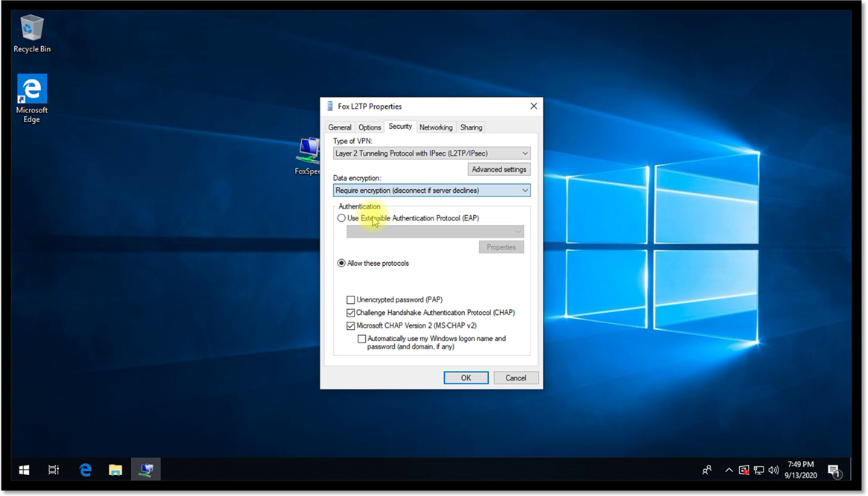Uncheck Microsoft CHAP Version 2 checkbox
The image size is (868, 496).
pos(351,325)
